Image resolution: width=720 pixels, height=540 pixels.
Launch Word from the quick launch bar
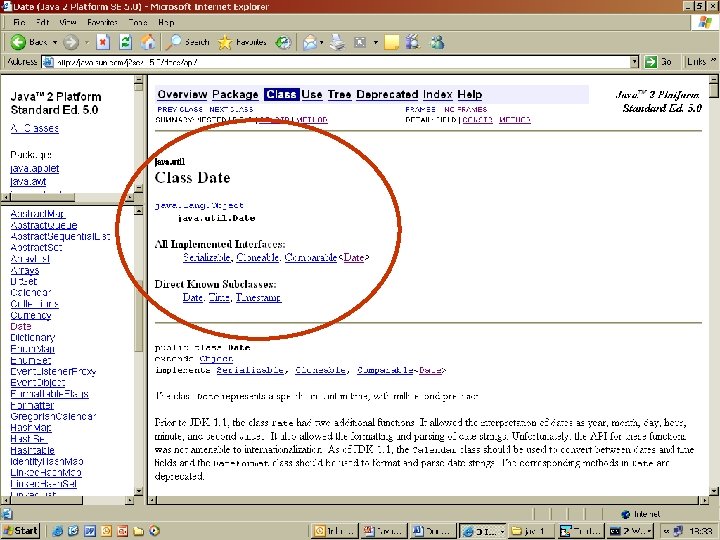pyautogui.click(x=90, y=531)
